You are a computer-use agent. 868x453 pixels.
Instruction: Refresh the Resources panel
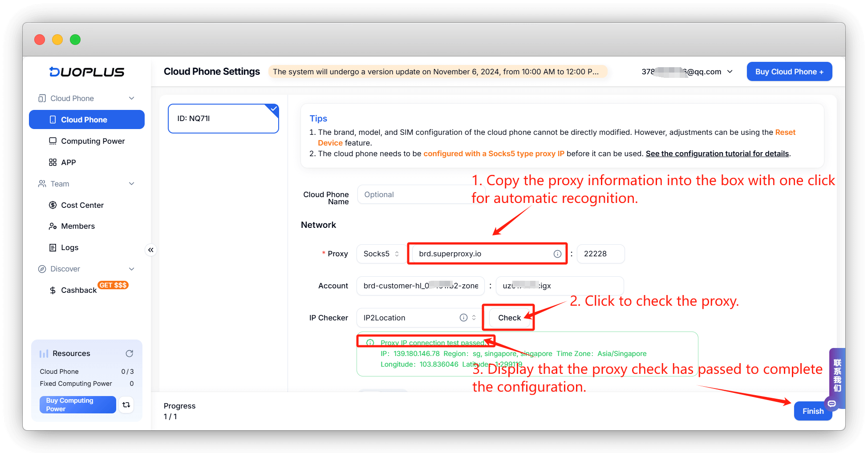pyautogui.click(x=129, y=353)
